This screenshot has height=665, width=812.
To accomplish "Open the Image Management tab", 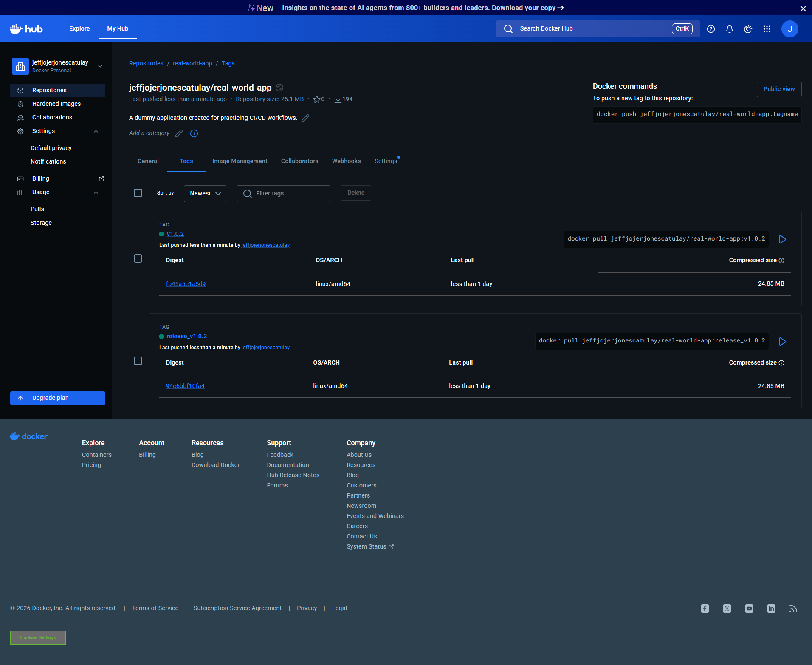I will coord(240,161).
